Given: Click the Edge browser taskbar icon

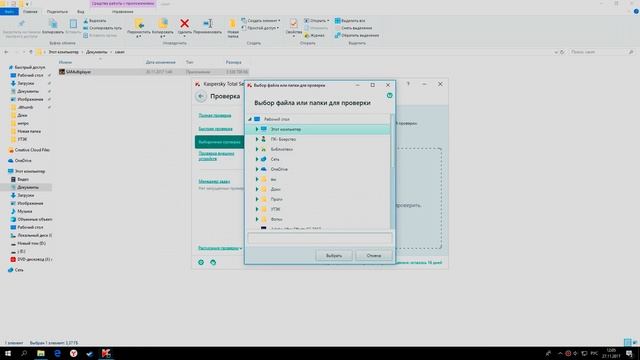Looking at the screenshot, I should coord(57,353).
